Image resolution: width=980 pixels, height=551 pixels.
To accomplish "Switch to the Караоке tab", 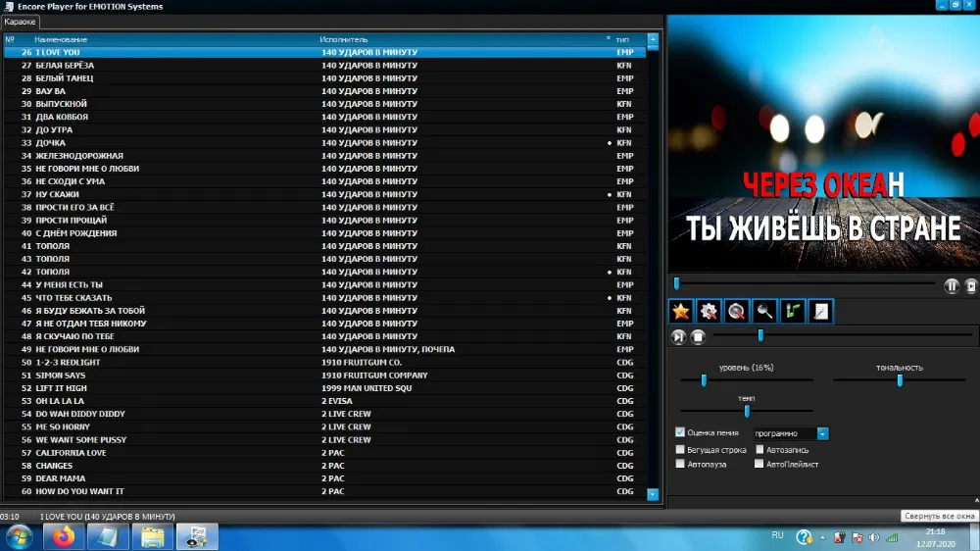I will pos(20,22).
